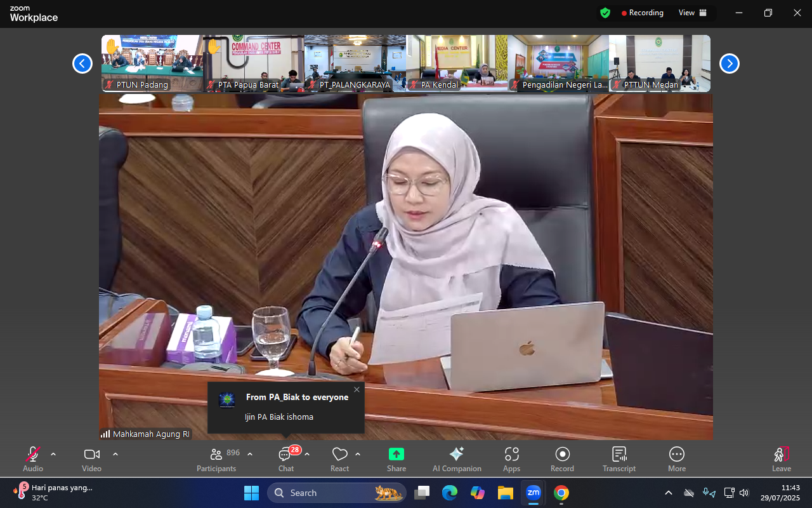Screen dimensions: 812x508
Task: Toggle camera with Video button
Action: (x=92, y=459)
